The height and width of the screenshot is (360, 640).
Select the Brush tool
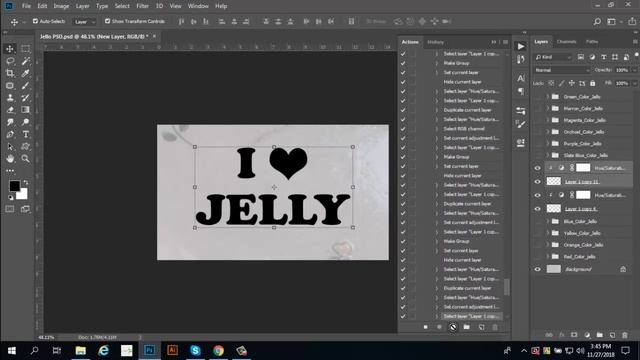[x=25, y=86]
